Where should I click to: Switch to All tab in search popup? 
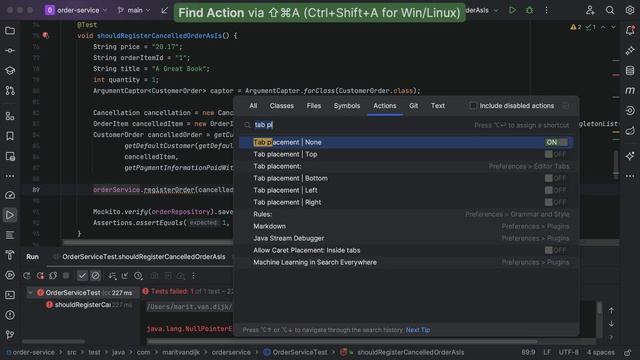click(x=253, y=106)
